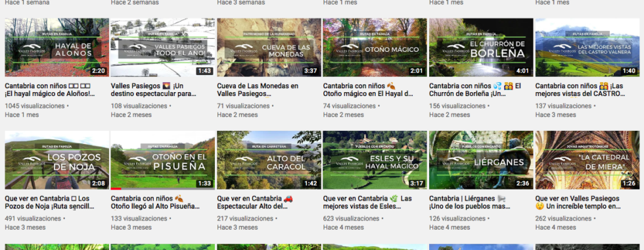Image resolution: width=644 pixels, height=250 pixels.
Task: Open the Valles Pasiegos Todo el Año thumbnail
Action: pyautogui.click(x=163, y=47)
